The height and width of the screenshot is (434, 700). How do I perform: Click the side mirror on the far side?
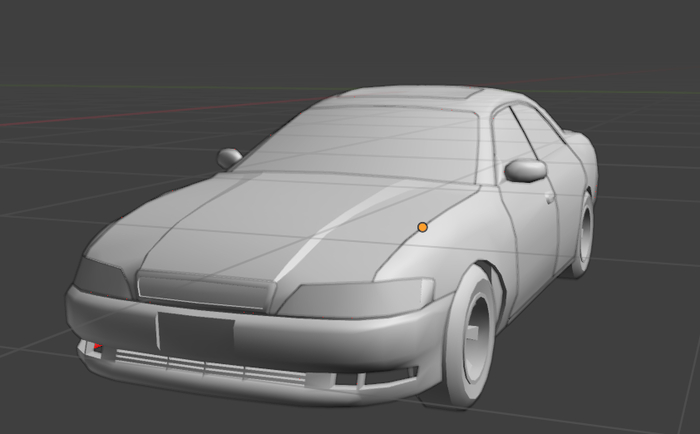tap(229, 157)
